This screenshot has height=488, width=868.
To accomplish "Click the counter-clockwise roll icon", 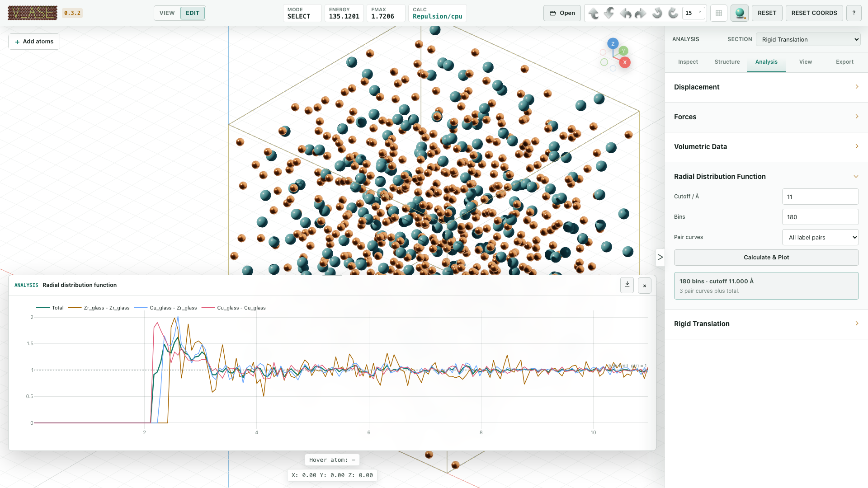I will pos(657,13).
